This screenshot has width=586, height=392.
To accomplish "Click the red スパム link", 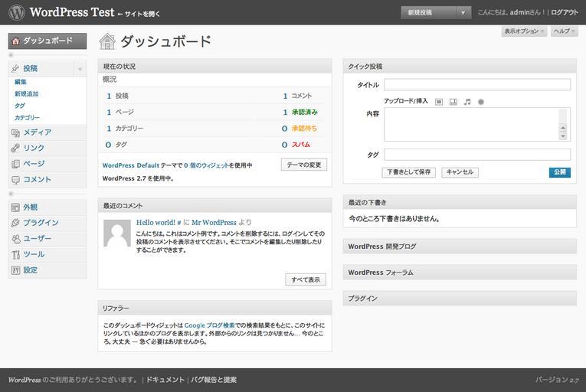I will [x=301, y=145].
